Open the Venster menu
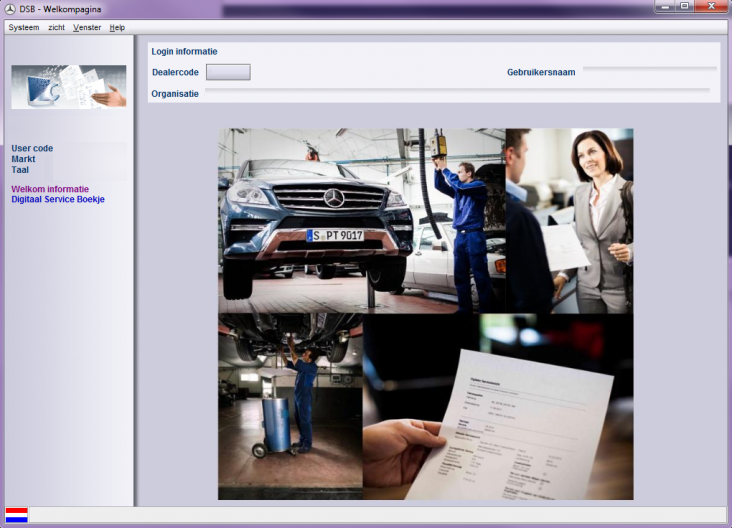The width and height of the screenshot is (732, 528). pyautogui.click(x=87, y=27)
